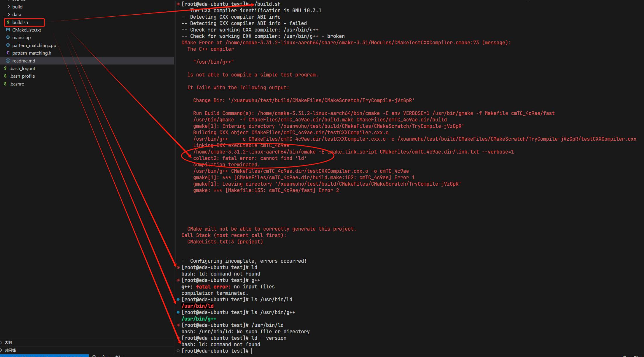Click 'gmake[1]: Leaving directory' line
Viewport: 644px width, 357px height.
click(x=327, y=184)
